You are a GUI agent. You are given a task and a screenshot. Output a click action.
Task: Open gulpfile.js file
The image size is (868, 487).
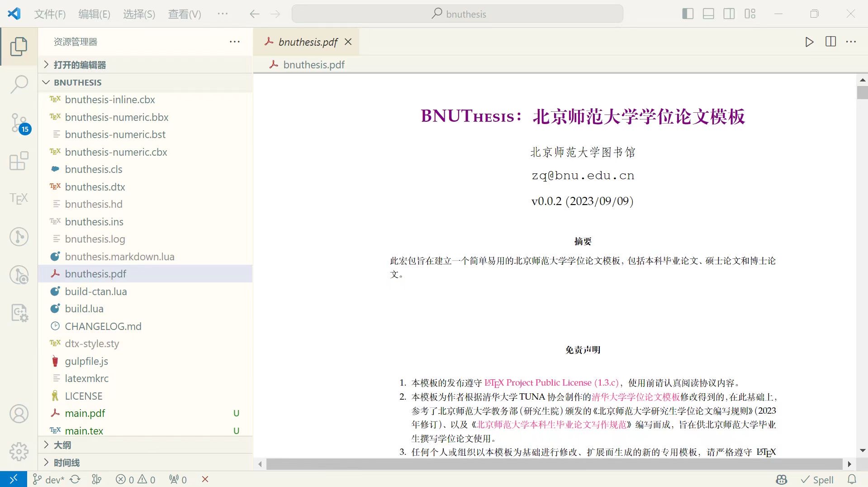[145, 361]
